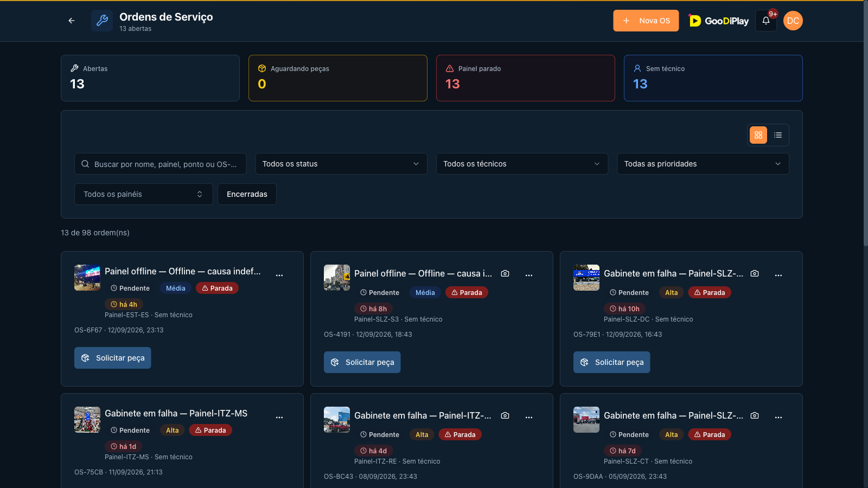Click camera icon on OS-4191 card

point(505,273)
